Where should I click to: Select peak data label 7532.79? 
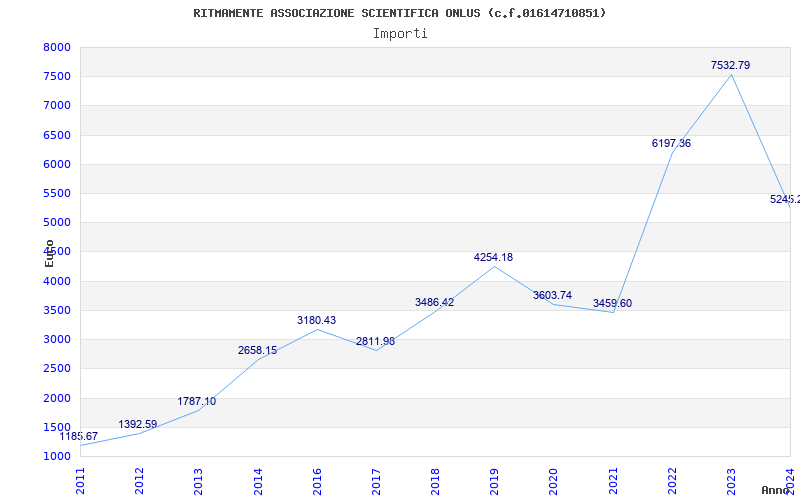[731, 65]
